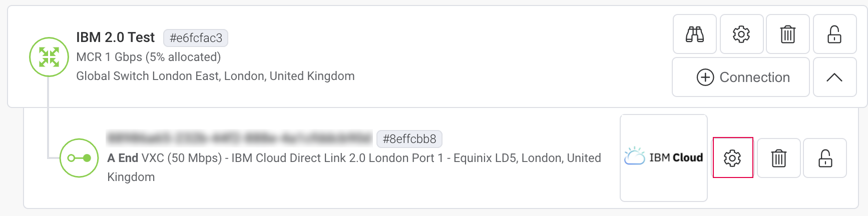Click the IBM Cloud logo tile

pyautogui.click(x=663, y=158)
